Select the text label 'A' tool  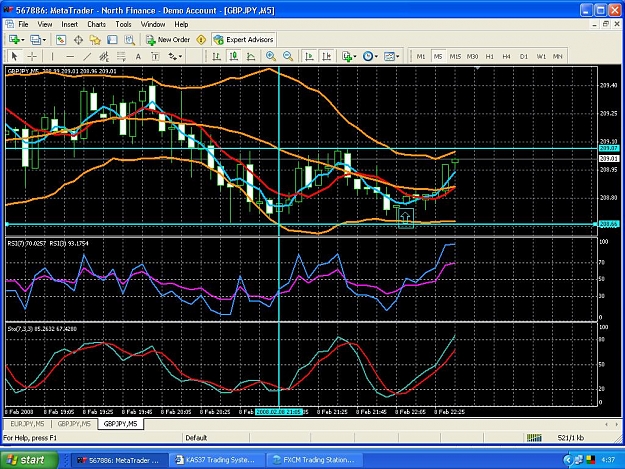(138, 57)
